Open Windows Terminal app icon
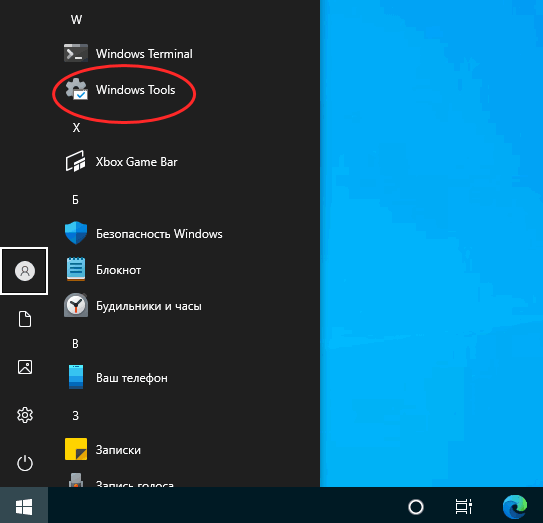Viewport: 543px width, 523px height. click(x=76, y=53)
